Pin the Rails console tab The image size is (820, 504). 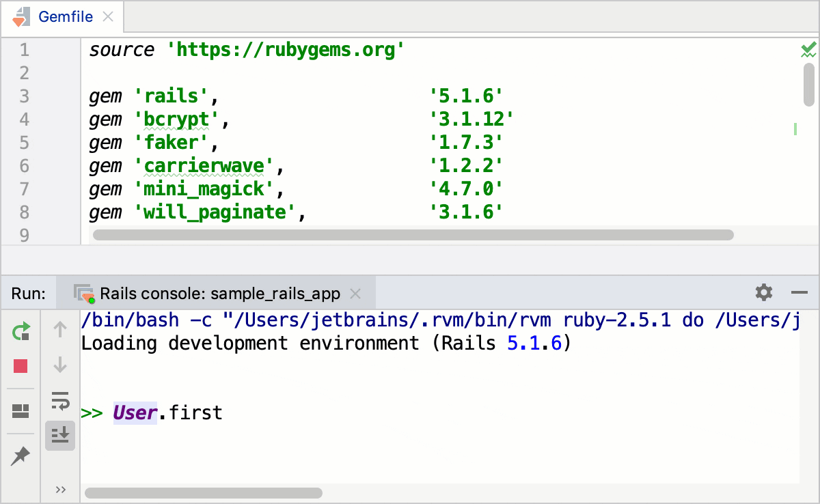[20, 454]
